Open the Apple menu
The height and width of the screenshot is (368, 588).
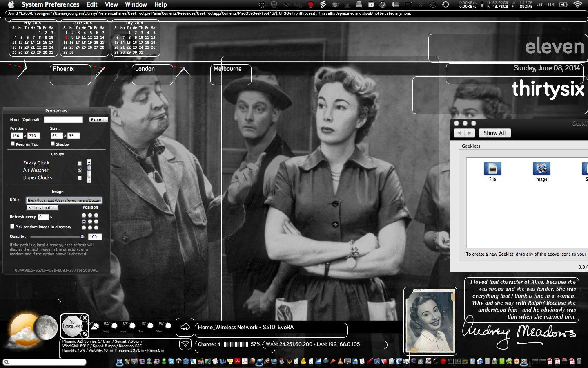(x=11, y=4)
